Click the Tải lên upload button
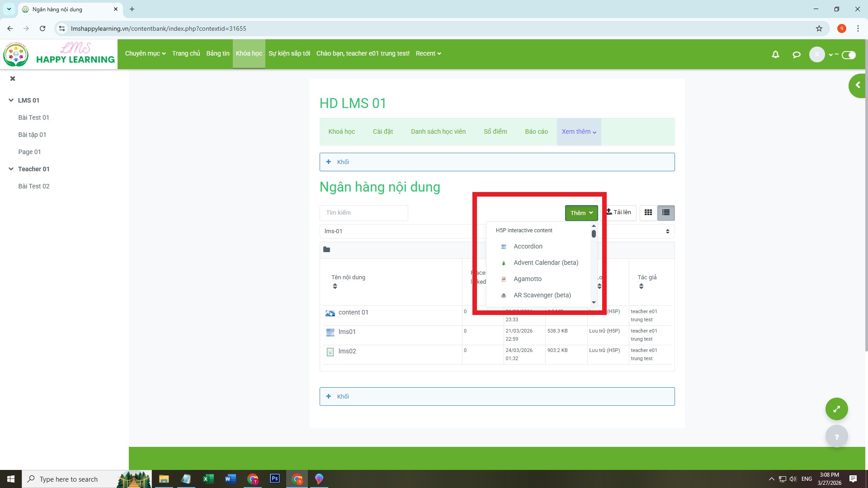 618,212
